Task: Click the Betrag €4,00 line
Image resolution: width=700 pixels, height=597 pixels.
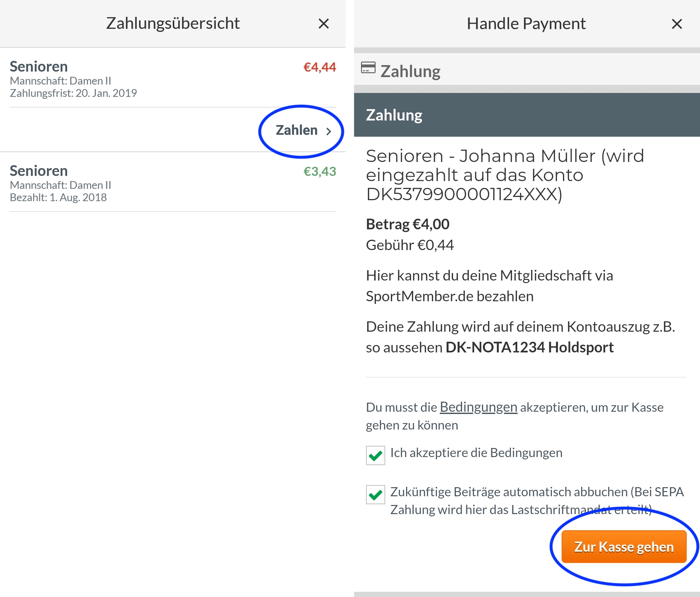Action: (407, 224)
